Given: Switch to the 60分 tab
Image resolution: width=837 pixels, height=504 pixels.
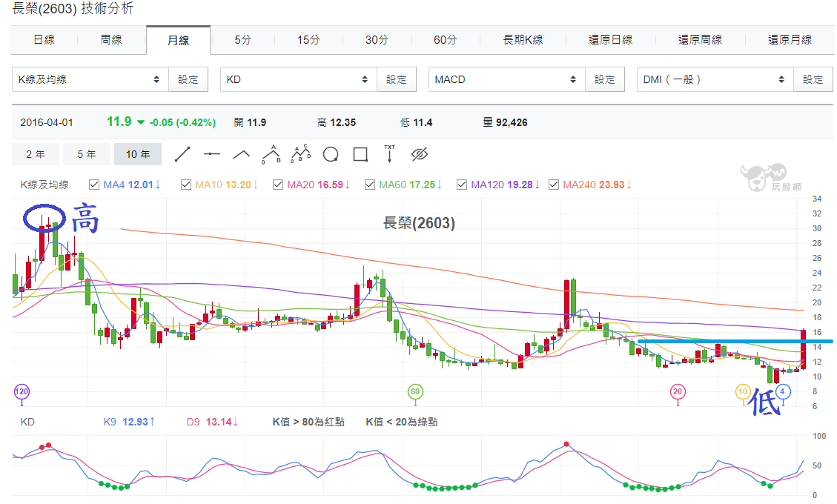Looking at the screenshot, I should pyautogui.click(x=446, y=40).
